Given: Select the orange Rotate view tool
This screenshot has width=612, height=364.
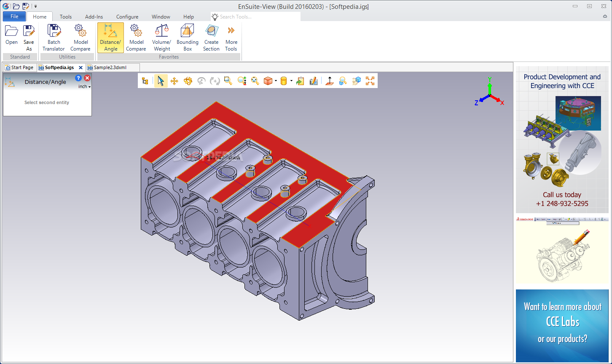Looking at the screenshot, I should click(188, 81).
